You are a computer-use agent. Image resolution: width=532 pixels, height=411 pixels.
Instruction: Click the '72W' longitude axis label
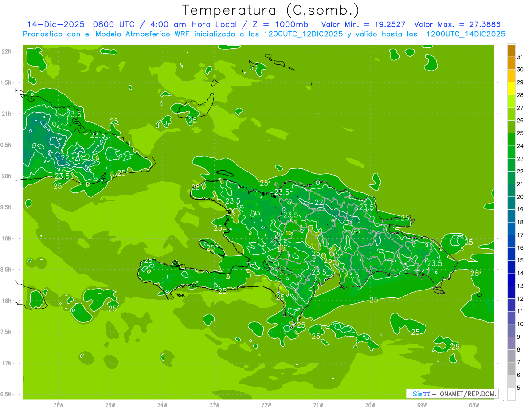266,405
